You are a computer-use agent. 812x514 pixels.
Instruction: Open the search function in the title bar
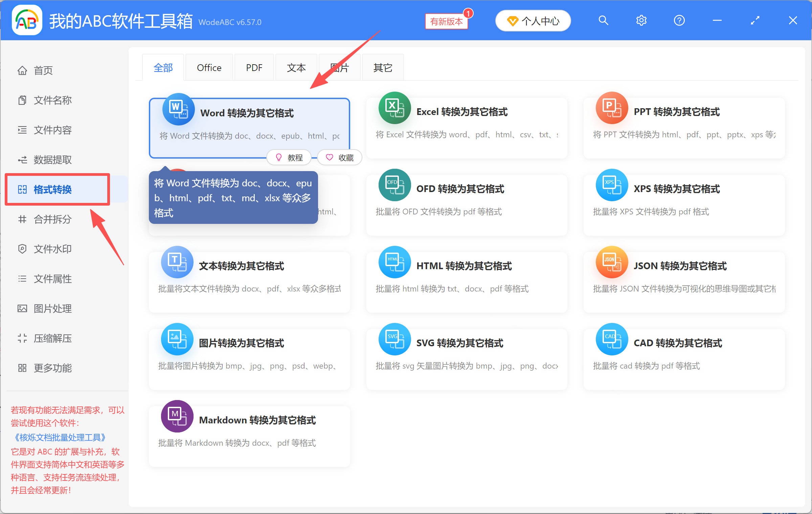603,20
